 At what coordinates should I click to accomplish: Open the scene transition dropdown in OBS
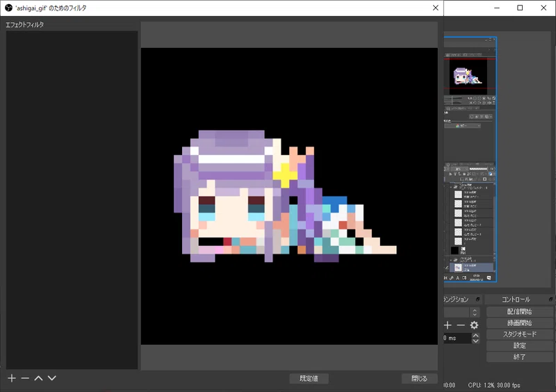461,312
